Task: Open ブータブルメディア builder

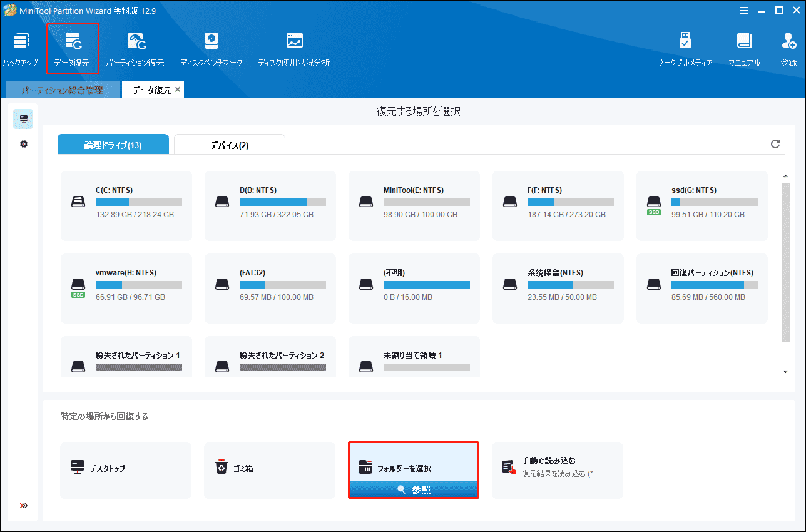Action: click(685, 49)
